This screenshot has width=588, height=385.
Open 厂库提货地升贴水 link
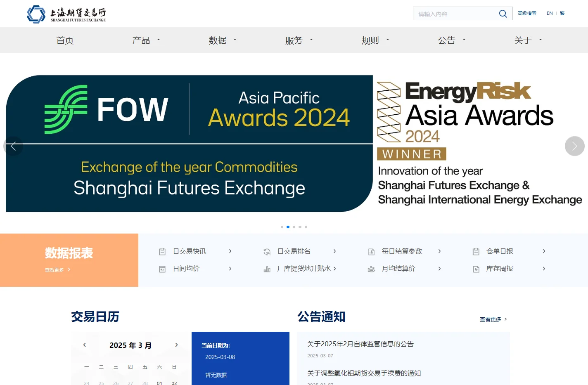[304, 269]
